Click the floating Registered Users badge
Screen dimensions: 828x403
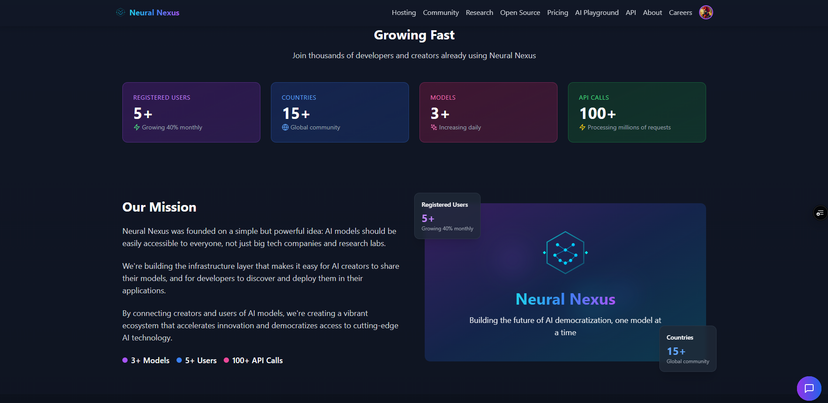pyautogui.click(x=447, y=216)
